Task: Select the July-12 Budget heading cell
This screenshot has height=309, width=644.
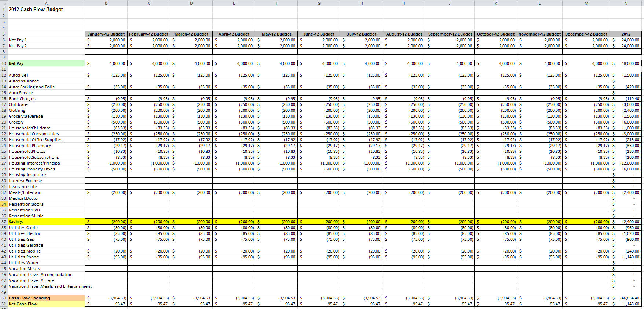Action: tap(361, 34)
